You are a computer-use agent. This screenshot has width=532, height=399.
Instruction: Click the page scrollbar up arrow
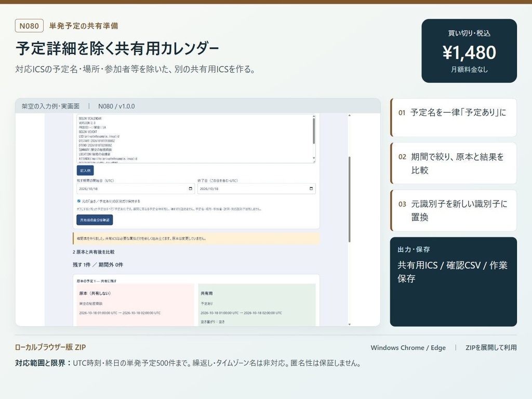click(350, 115)
